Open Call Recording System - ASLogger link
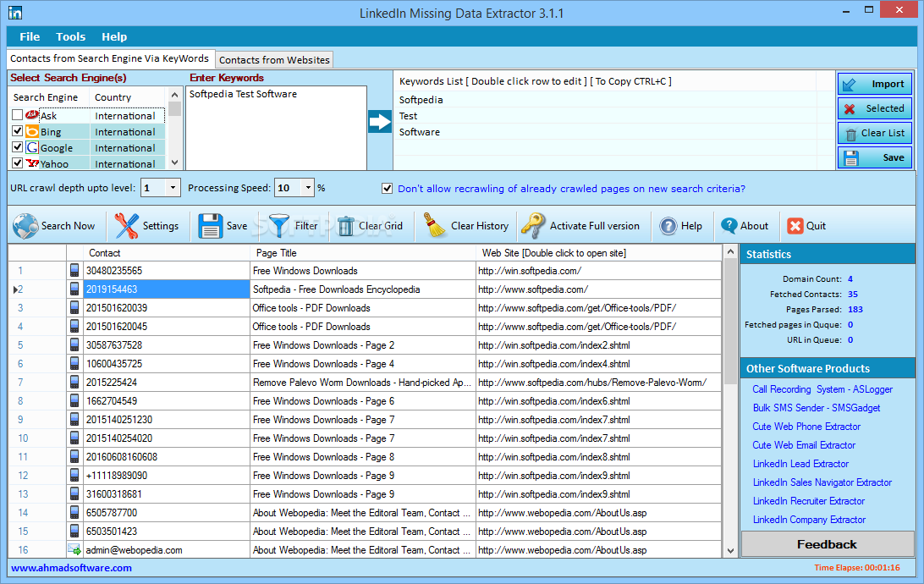The width and height of the screenshot is (924, 584). (x=822, y=389)
